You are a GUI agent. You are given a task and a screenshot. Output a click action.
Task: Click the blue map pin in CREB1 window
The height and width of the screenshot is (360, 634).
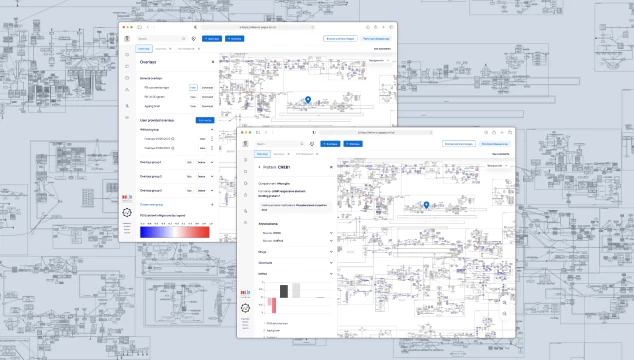426,205
